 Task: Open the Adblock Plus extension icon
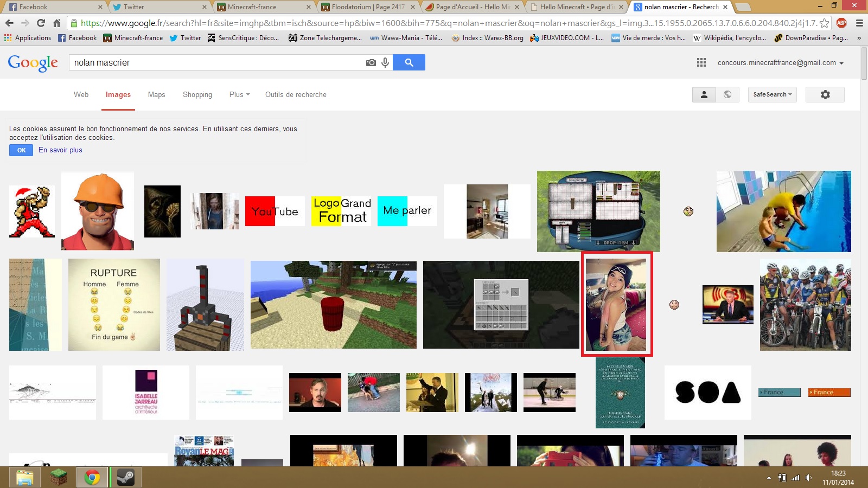pos(841,23)
